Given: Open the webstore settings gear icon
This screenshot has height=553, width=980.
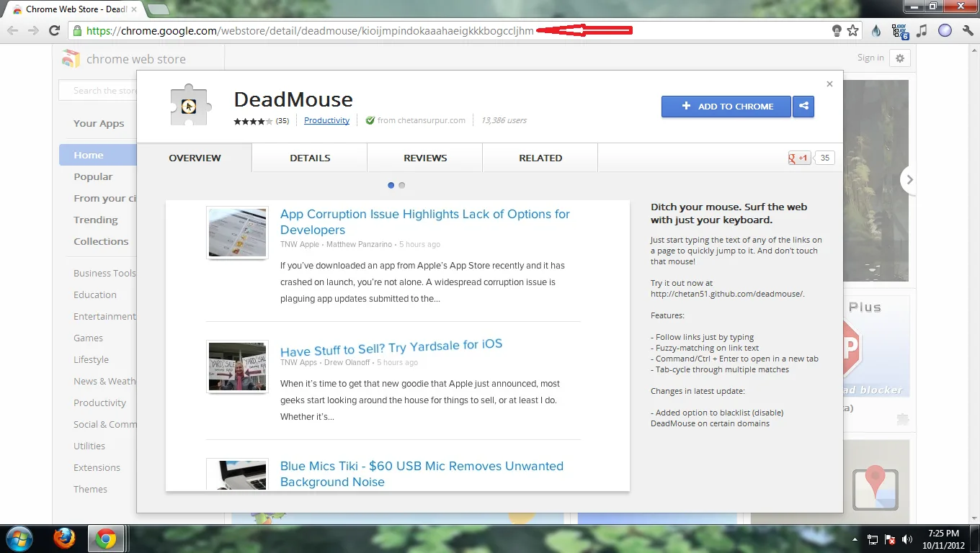Looking at the screenshot, I should 899,58.
